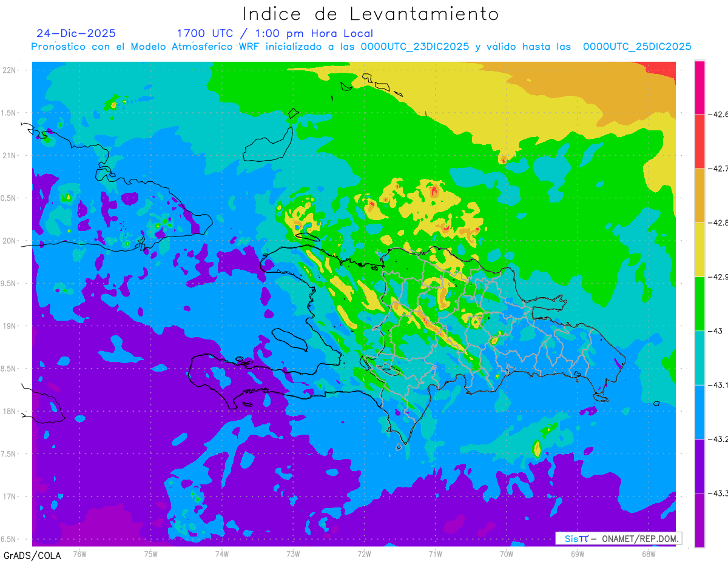
Task: Click the '21N' latitude label
Action: click(10, 156)
